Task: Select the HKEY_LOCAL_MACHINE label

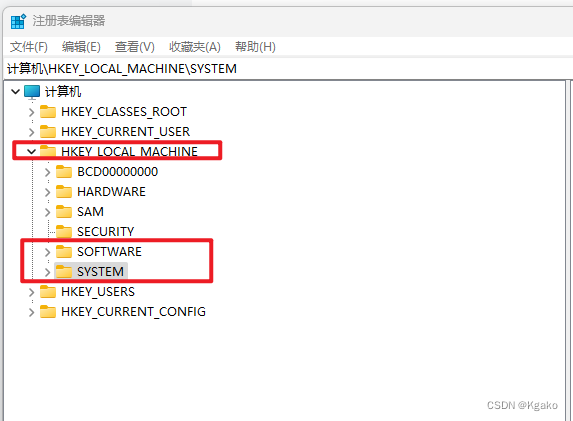Action: coord(129,151)
